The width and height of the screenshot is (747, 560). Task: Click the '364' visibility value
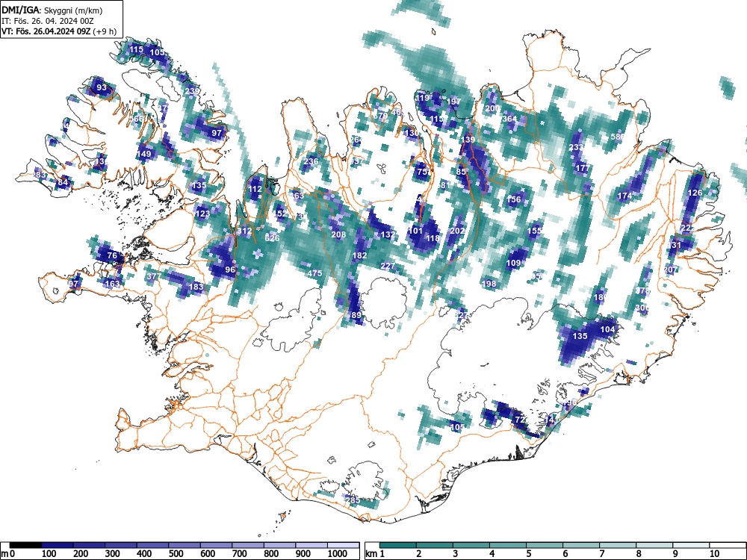[x=509, y=119]
